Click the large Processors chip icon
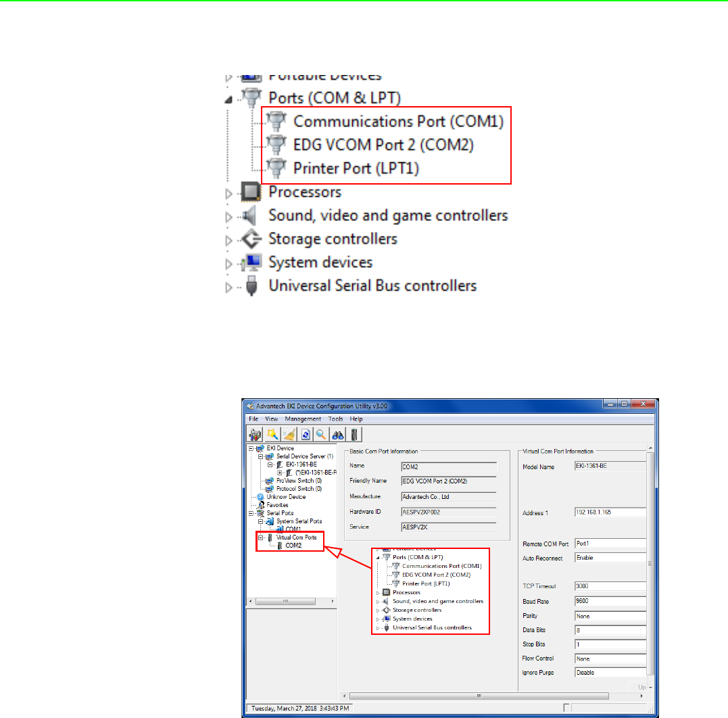 point(251,192)
